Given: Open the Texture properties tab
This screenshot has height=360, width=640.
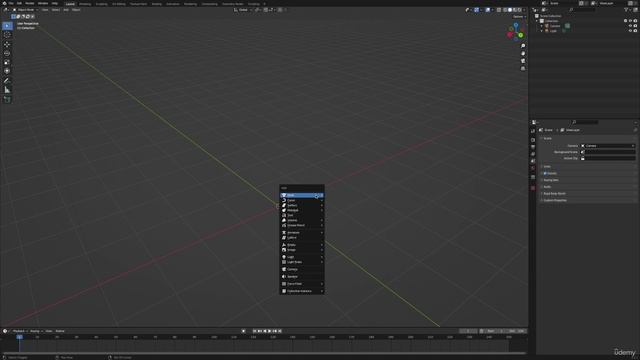Looking at the screenshot, I should pos(533,188).
